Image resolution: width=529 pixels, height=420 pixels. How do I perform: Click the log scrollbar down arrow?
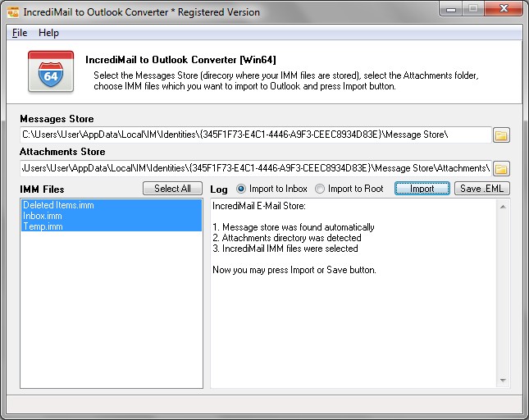(503, 381)
